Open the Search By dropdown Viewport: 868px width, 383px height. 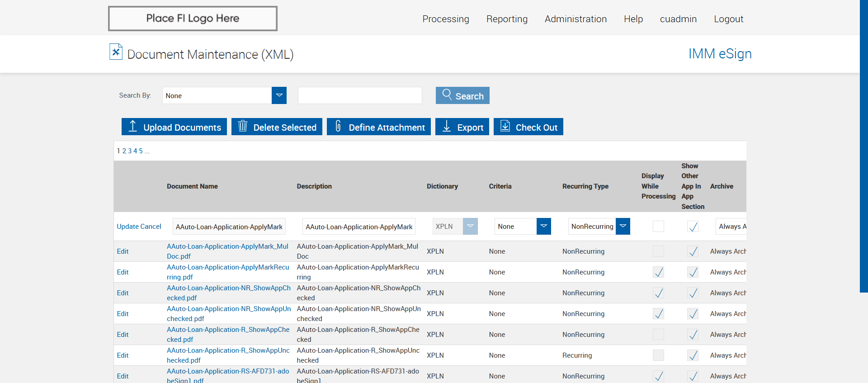coord(279,95)
